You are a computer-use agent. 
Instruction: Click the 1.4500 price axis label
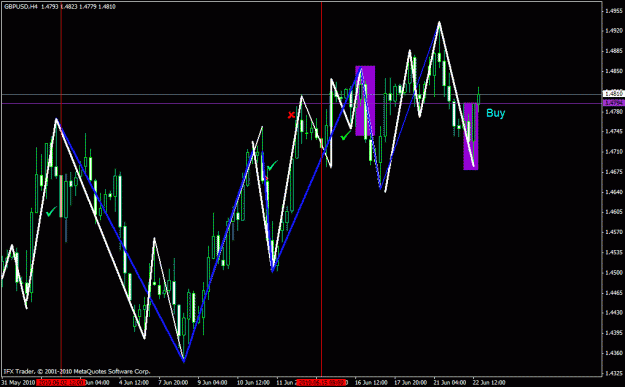point(614,273)
